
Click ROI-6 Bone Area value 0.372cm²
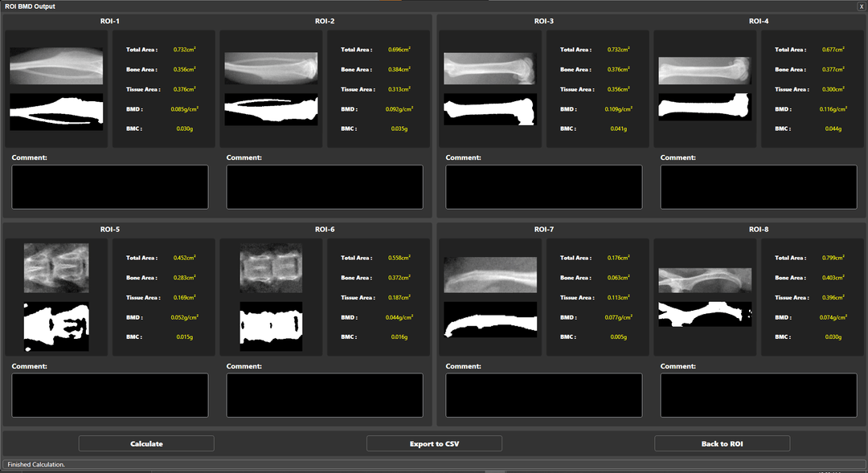[399, 277]
